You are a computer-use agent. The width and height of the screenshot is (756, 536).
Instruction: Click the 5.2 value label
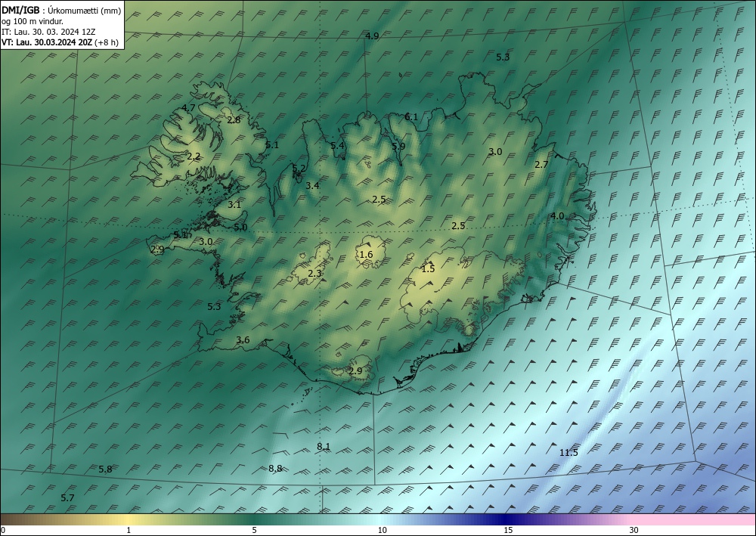tap(299, 169)
